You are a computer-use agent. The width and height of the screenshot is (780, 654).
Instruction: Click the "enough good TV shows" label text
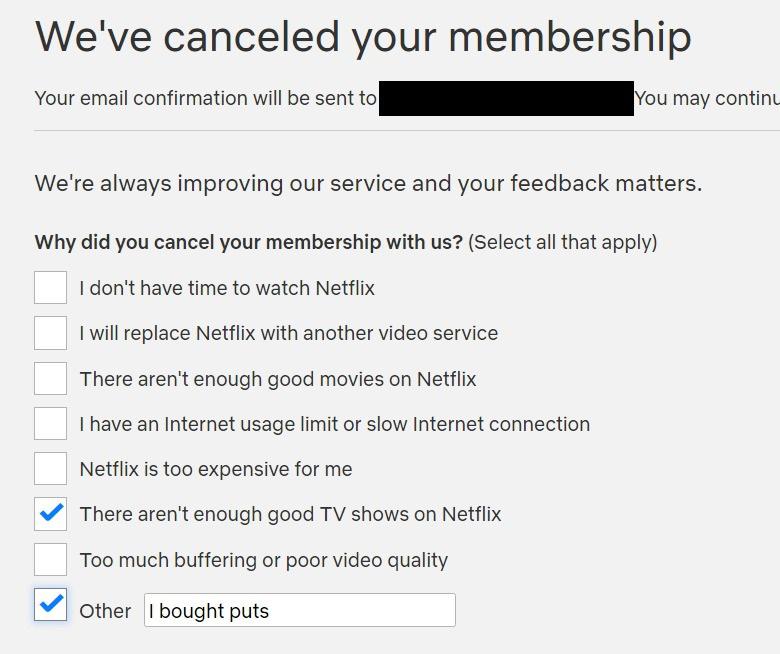tap(290, 514)
